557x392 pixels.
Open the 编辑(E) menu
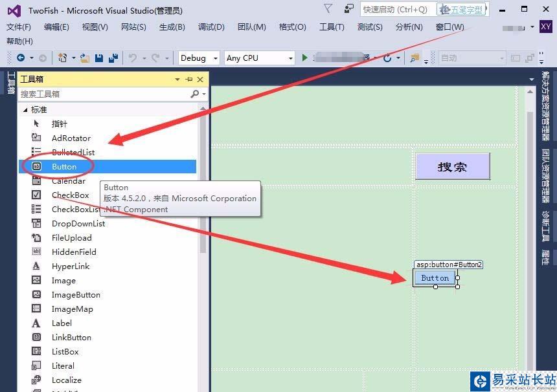click(56, 27)
